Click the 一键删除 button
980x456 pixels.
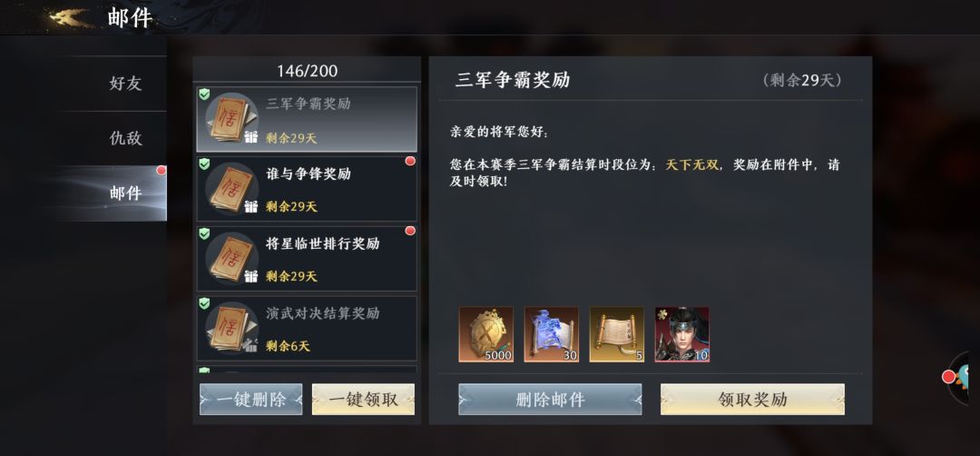coord(250,399)
